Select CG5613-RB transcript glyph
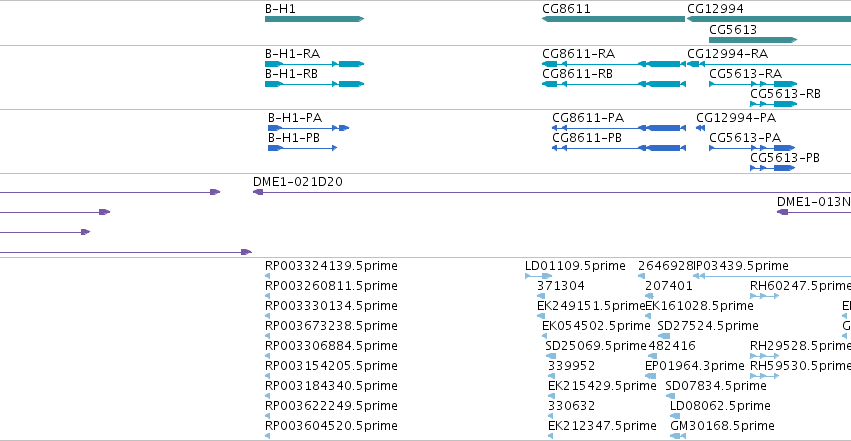The image size is (851, 441). 773,104
